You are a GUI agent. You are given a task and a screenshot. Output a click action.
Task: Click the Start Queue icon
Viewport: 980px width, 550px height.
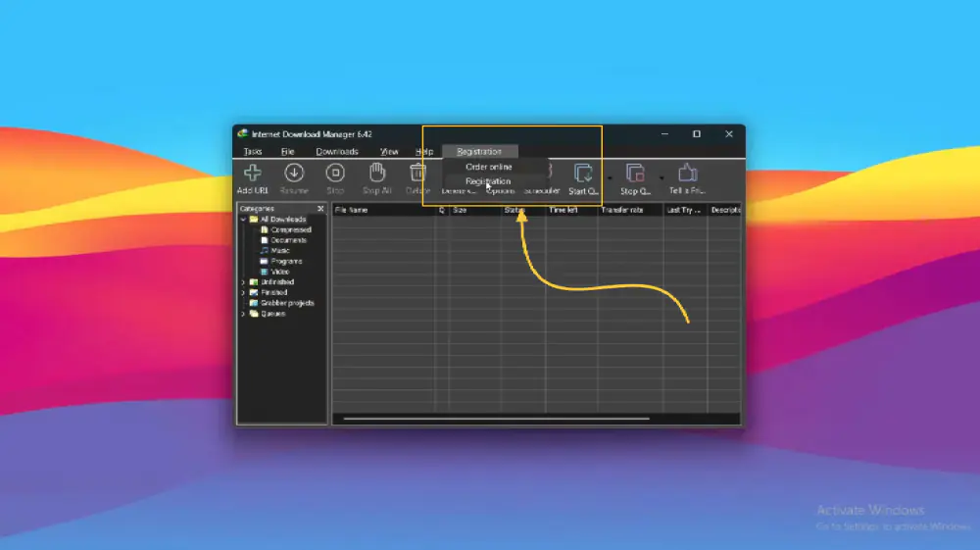[x=583, y=174]
